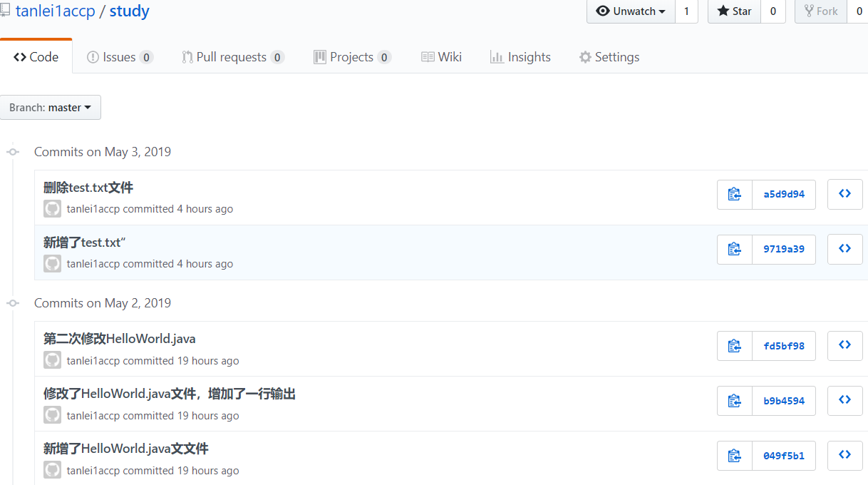868x485 pixels.
Task: Click author tanlei1accp under 删除test.txt文件
Action: click(93, 209)
